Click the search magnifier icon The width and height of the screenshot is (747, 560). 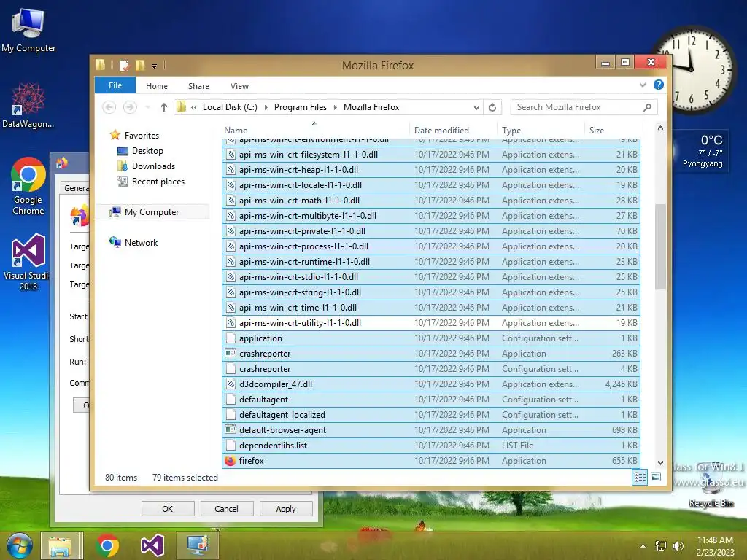(x=648, y=107)
